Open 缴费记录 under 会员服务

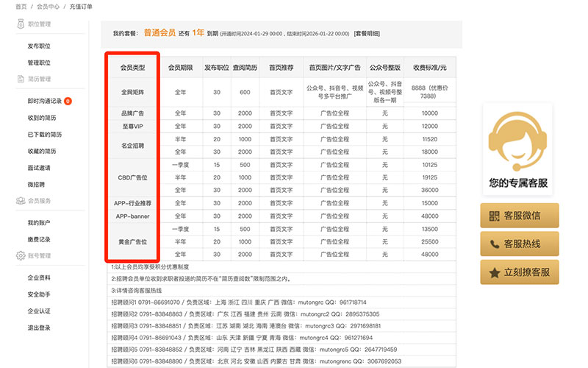(39, 239)
